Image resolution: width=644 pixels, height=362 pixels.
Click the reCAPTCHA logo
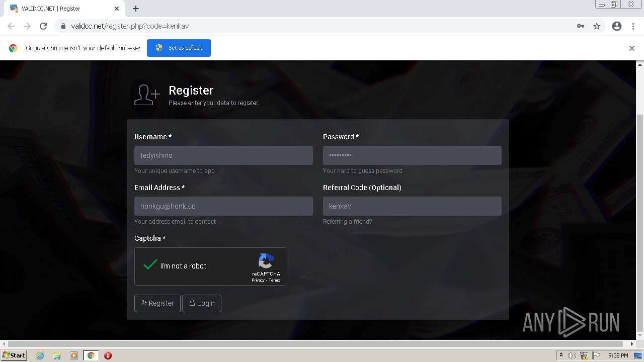[x=266, y=261]
